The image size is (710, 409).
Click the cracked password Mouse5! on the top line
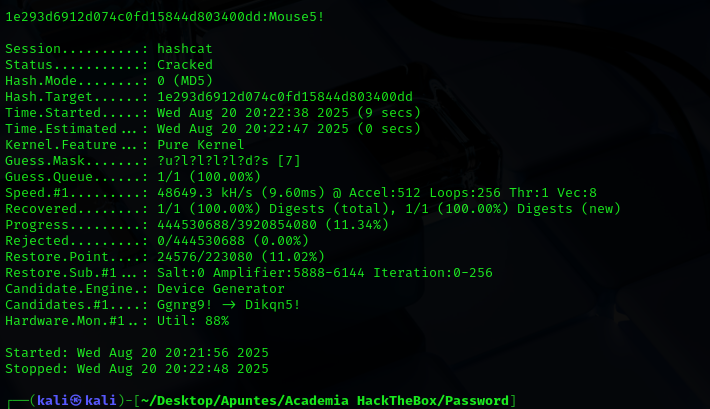(292, 16)
